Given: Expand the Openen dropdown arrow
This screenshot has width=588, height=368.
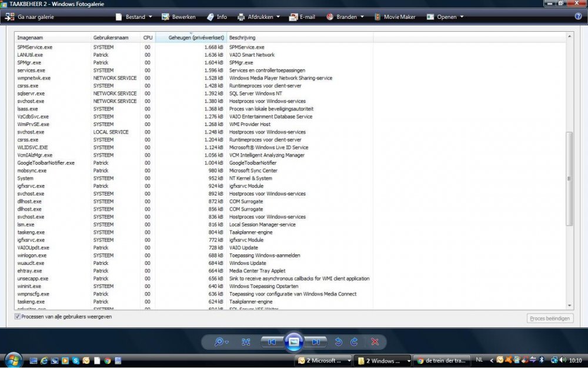Looking at the screenshot, I should 462,17.
